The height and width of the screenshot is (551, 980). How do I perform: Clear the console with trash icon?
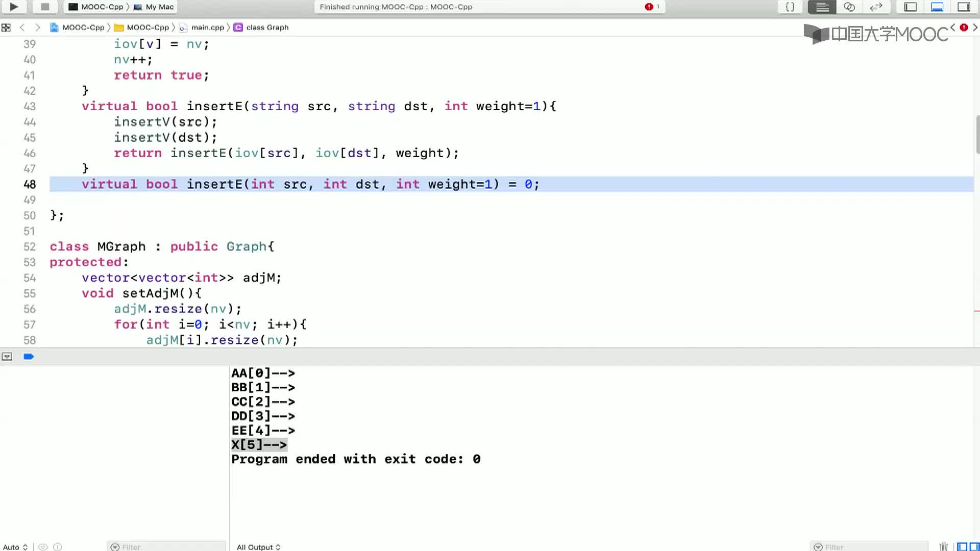point(944,547)
